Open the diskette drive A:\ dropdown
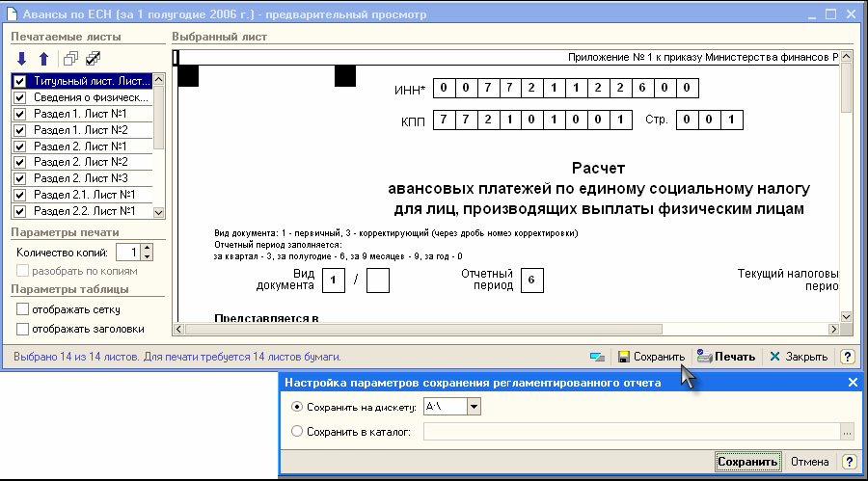Viewport: 868px width, 481px height. [x=473, y=407]
